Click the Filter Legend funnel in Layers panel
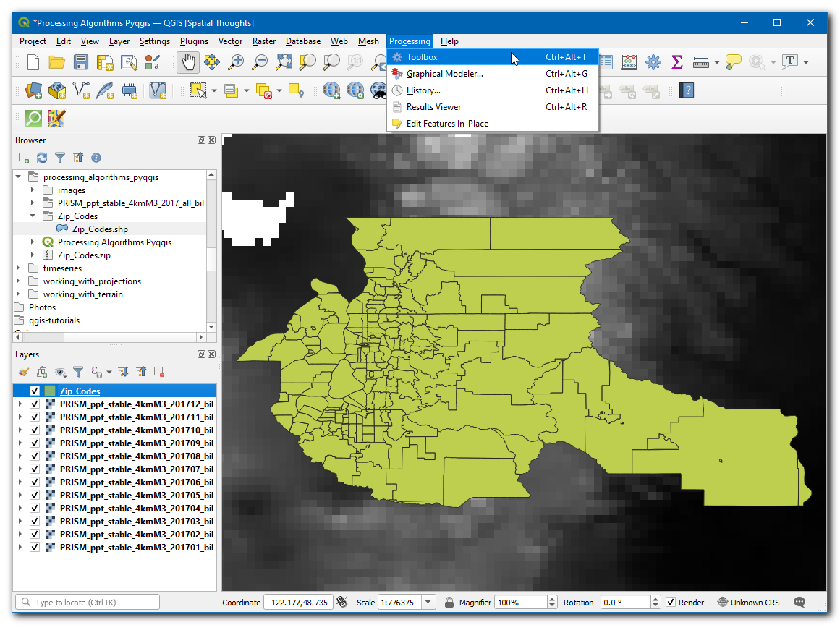840x625 pixels. point(78,372)
